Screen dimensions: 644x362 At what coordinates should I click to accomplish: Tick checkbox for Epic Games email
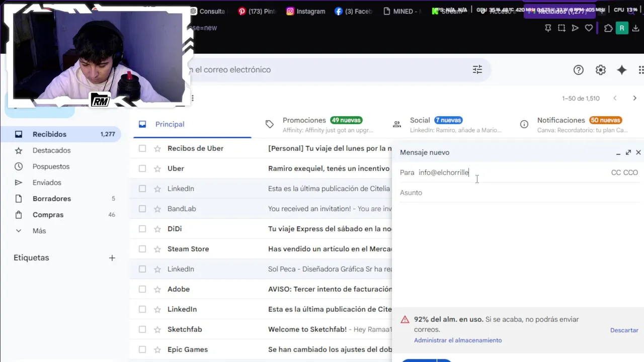[x=142, y=349]
